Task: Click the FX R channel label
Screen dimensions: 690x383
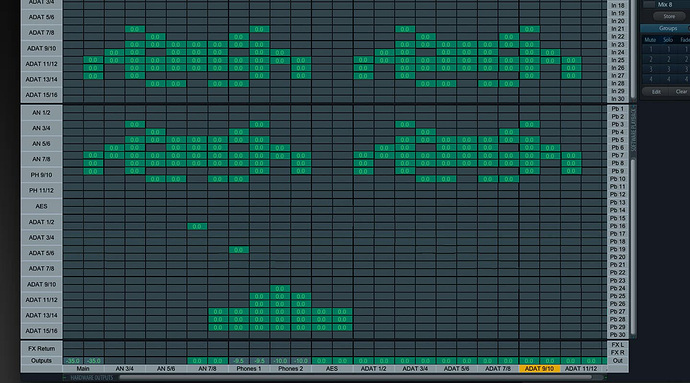Action: pos(617,353)
